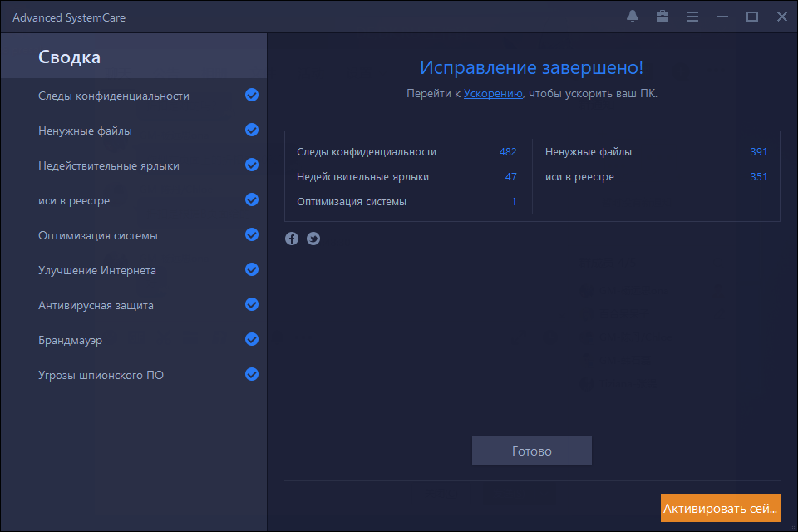
Task: Click Недействительные ярлыки in results table
Action: [x=363, y=177]
